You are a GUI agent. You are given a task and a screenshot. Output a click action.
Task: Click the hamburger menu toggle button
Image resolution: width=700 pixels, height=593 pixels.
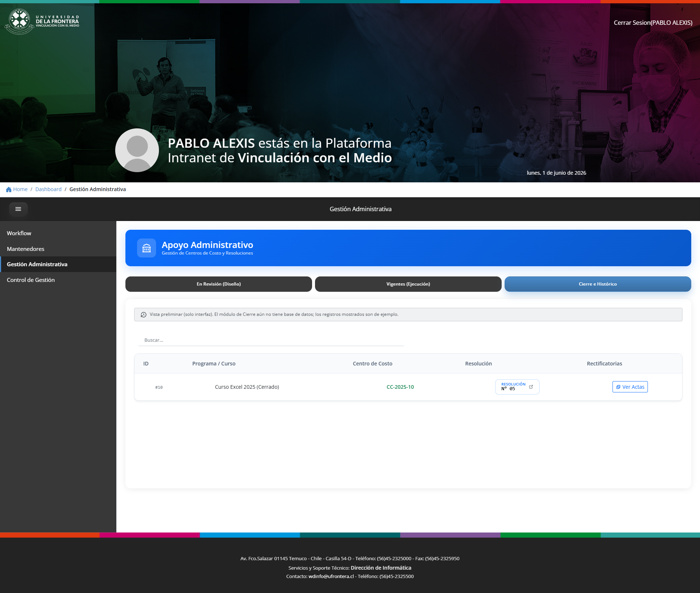click(18, 209)
